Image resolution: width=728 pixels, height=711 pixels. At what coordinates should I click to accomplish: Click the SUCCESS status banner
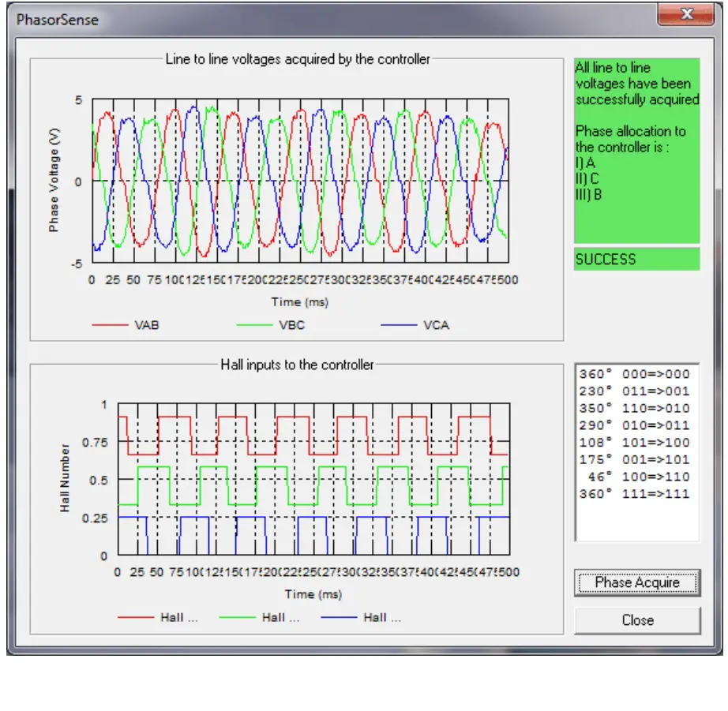pyautogui.click(x=636, y=260)
